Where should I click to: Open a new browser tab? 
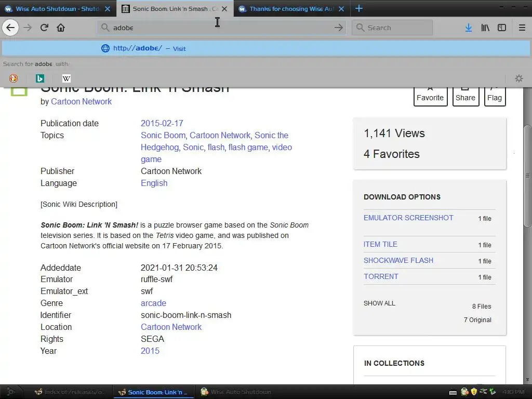coord(358,8)
